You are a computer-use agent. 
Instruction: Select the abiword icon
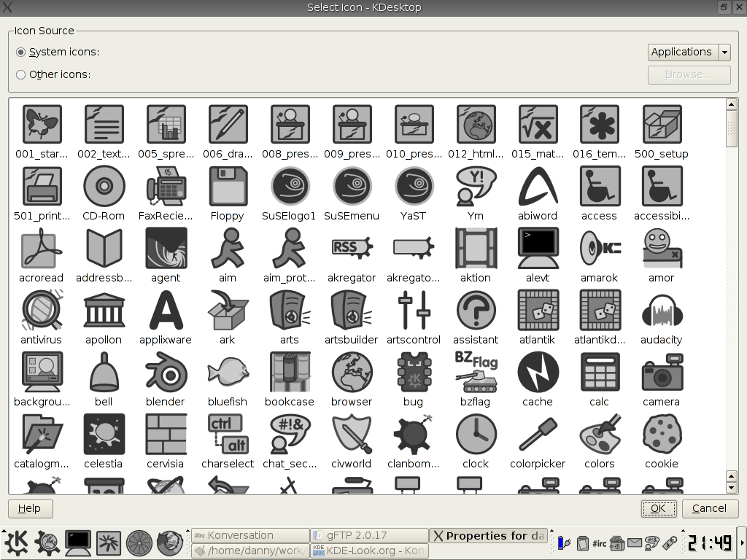(x=538, y=187)
